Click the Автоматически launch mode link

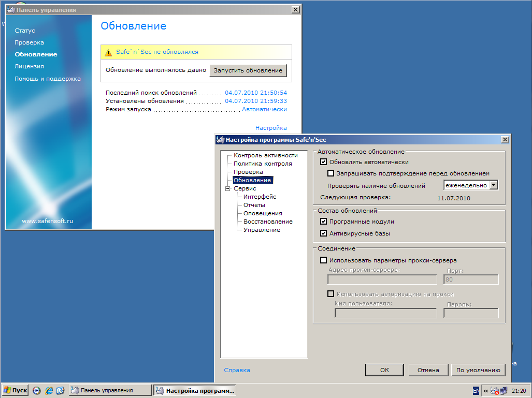tap(264, 109)
